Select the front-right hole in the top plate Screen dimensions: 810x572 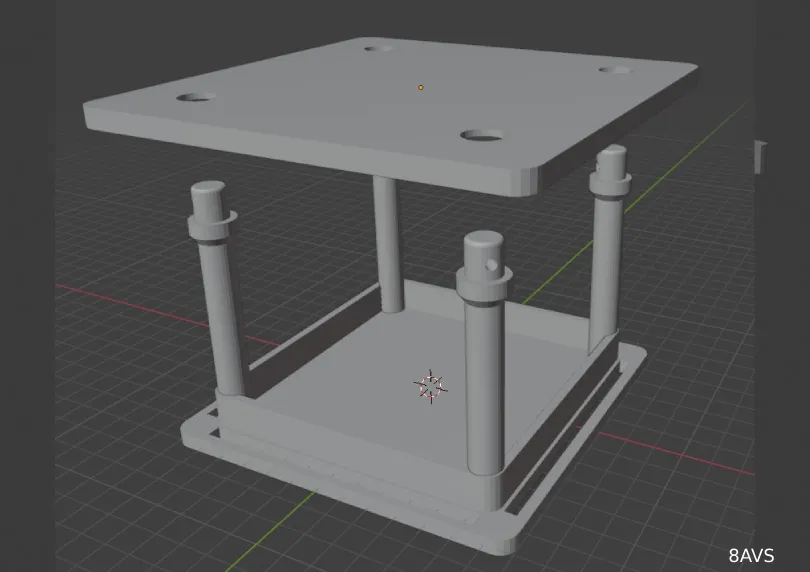point(482,135)
